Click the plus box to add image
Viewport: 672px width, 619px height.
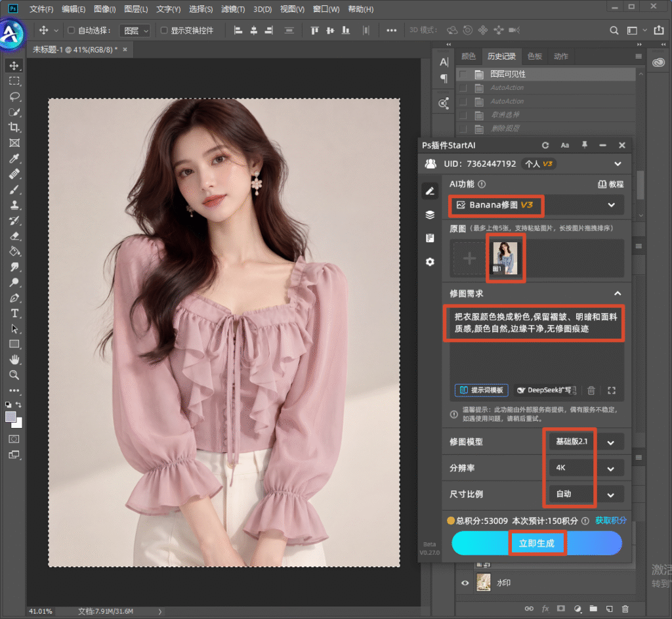pyautogui.click(x=469, y=258)
